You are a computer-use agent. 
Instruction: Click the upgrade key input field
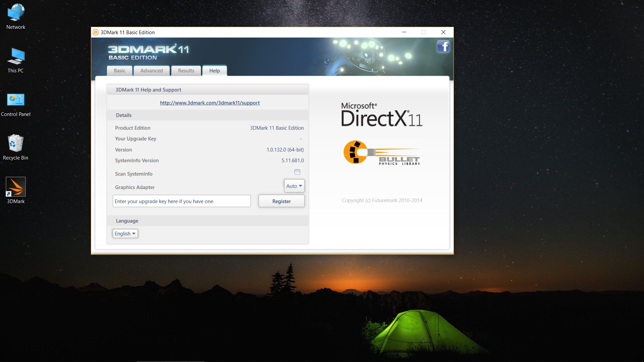(182, 201)
